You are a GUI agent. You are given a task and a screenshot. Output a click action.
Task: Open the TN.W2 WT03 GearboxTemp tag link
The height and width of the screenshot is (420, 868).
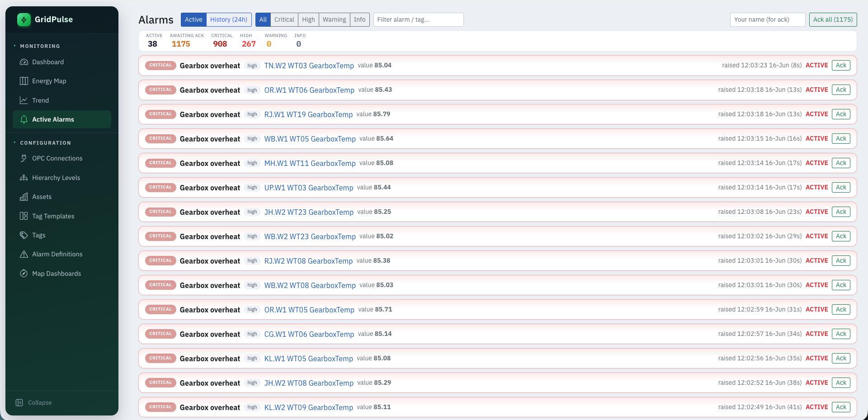[309, 66]
